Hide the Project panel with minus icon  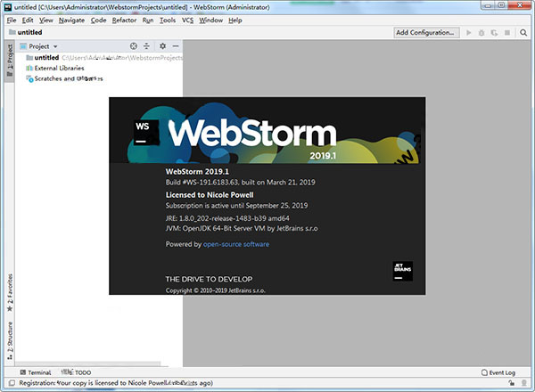click(176, 46)
